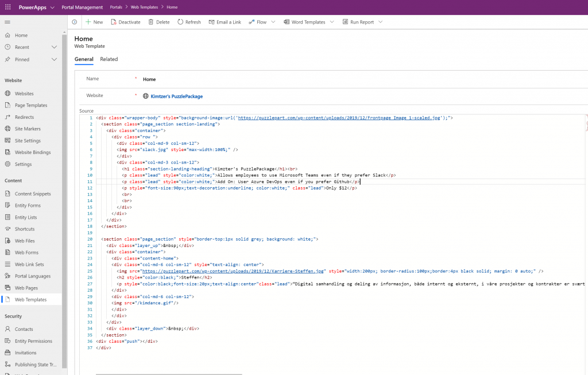Click the New button
Viewport: 588px width, 375px height.
click(94, 22)
